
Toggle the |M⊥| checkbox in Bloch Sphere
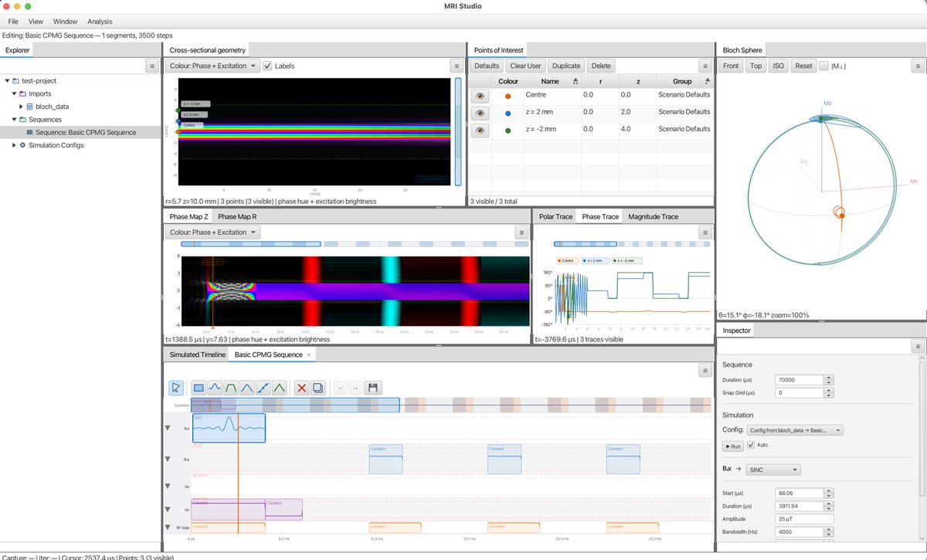click(x=823, y=66)
